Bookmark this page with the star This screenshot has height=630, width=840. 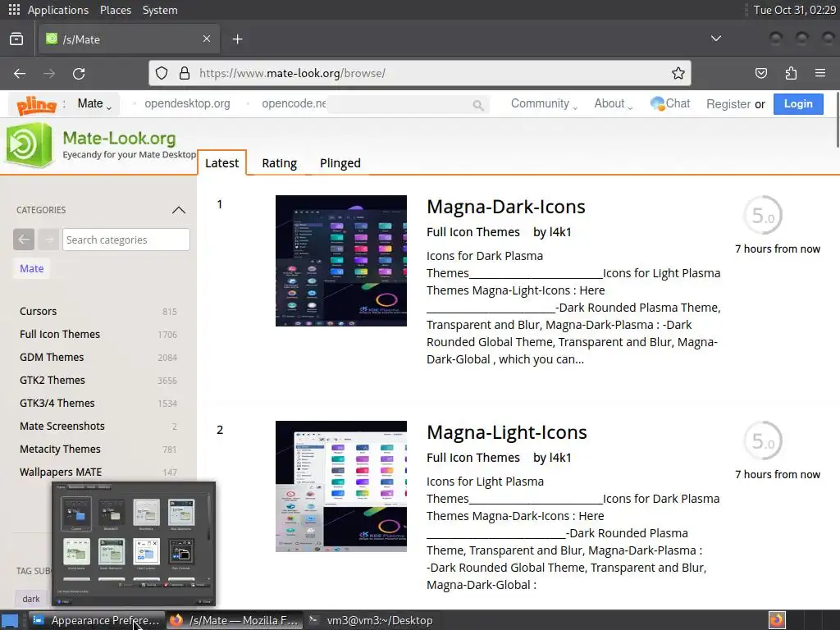tap(678, 73)
